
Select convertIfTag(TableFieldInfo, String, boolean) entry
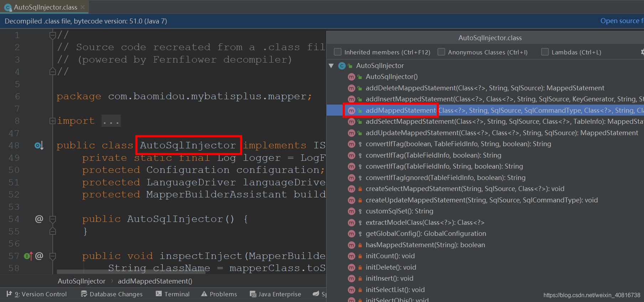pyautogui.click(x=444, y=166)
